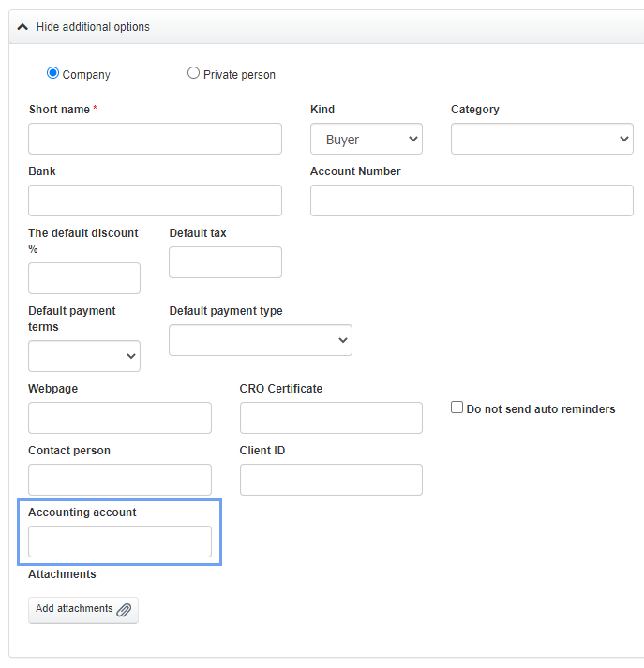Open the Category dropdown
This screenshot has height=668, width=644.
click(542, 139)
